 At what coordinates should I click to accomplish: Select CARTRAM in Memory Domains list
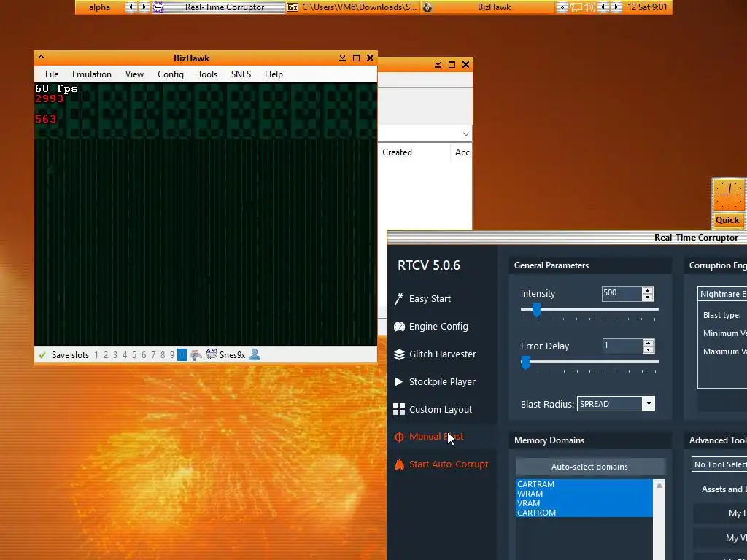(584, 484)
